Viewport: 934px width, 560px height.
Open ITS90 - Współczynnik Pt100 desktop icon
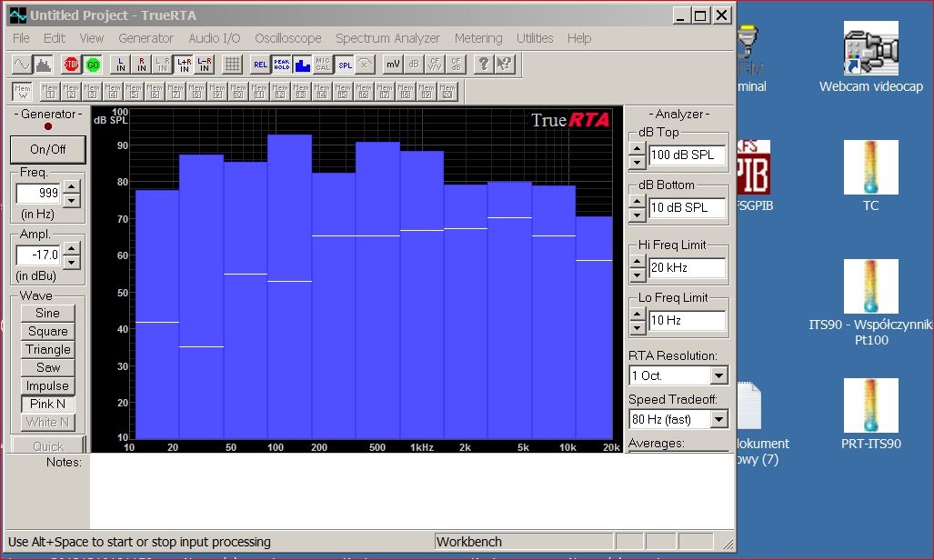871,303
